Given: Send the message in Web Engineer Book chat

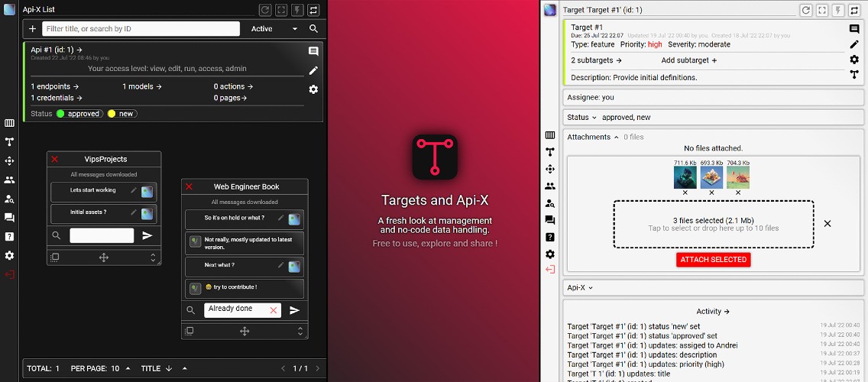Looking at the screenshot, I should coord(294,310).
